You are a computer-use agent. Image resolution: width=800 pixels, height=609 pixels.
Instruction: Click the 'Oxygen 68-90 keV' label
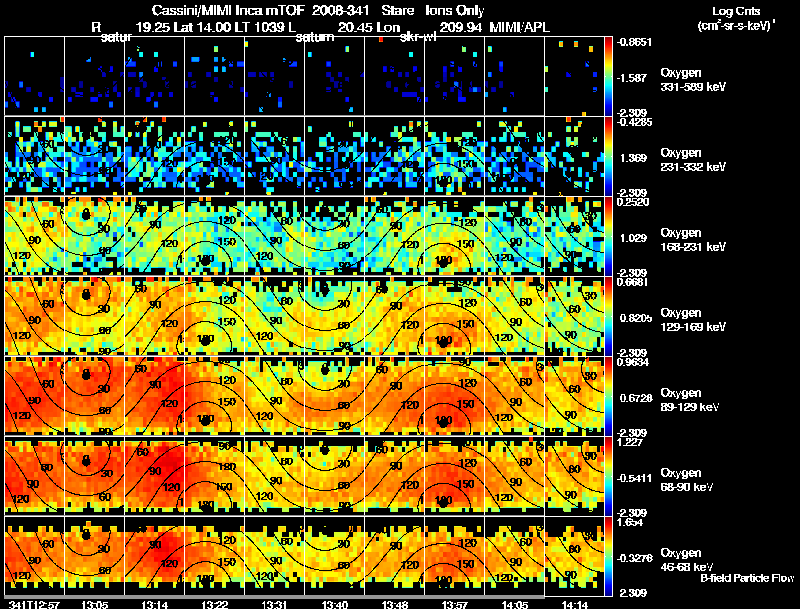tap(686, 480)
